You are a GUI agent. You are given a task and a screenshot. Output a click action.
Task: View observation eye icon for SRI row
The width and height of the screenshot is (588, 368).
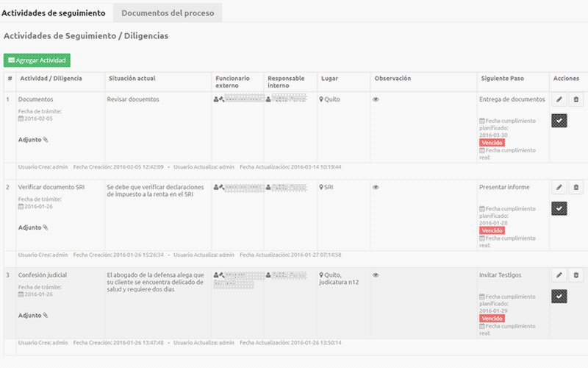pyautogui.click(x=376, y=188)
